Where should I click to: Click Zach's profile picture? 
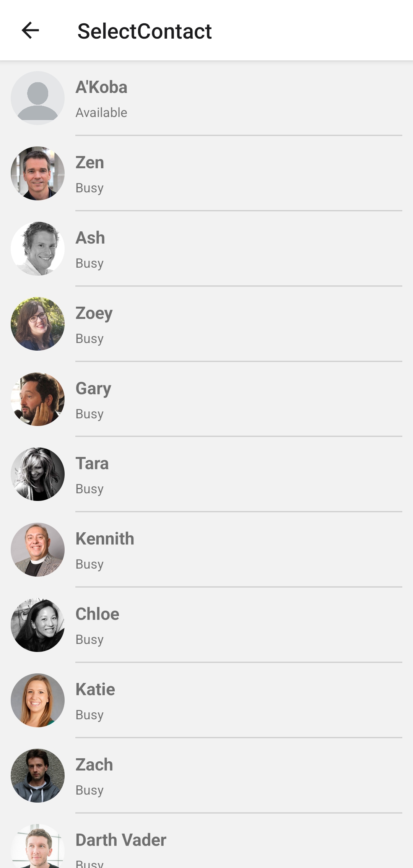[x=37, y=775]
